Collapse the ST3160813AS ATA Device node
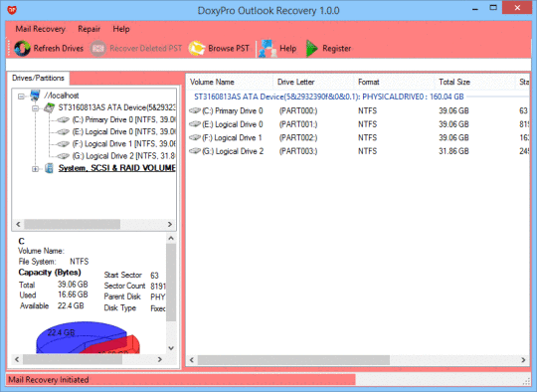This screenshot has height=392, width=537. (x=35, y=108)
